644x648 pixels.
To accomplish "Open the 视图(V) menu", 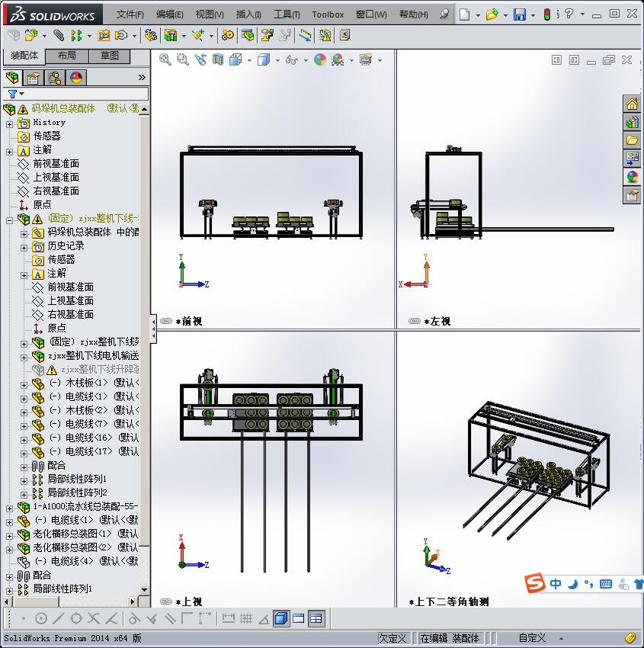I will pyautogui.click(x=210, y=14).
